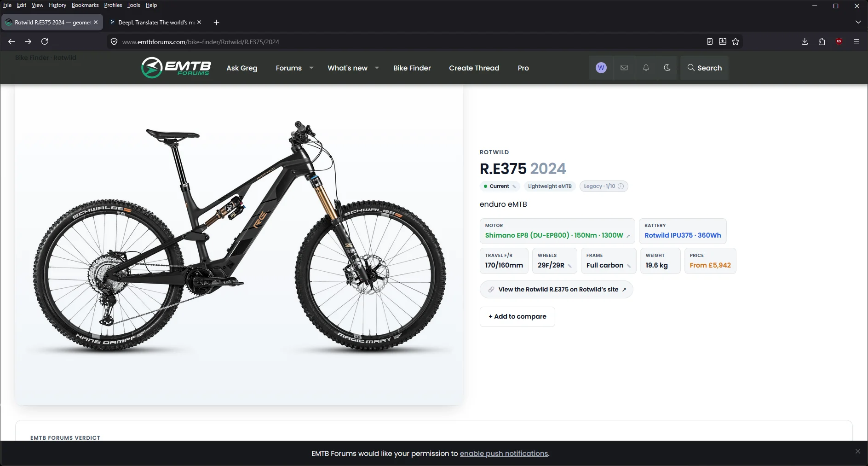Click the Wheels 29F/29R spec card
The width and height of the screenshot is (868, 466).
(x=555, y=261)
